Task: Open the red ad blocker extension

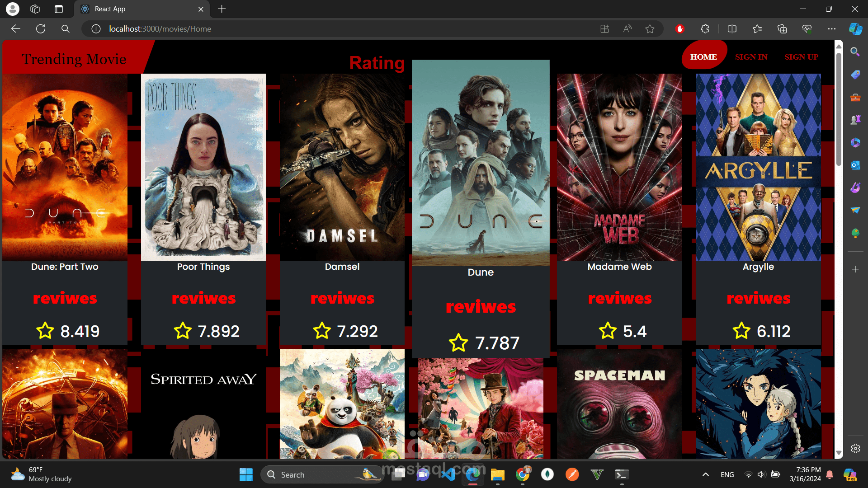Action: pos(679,29)
